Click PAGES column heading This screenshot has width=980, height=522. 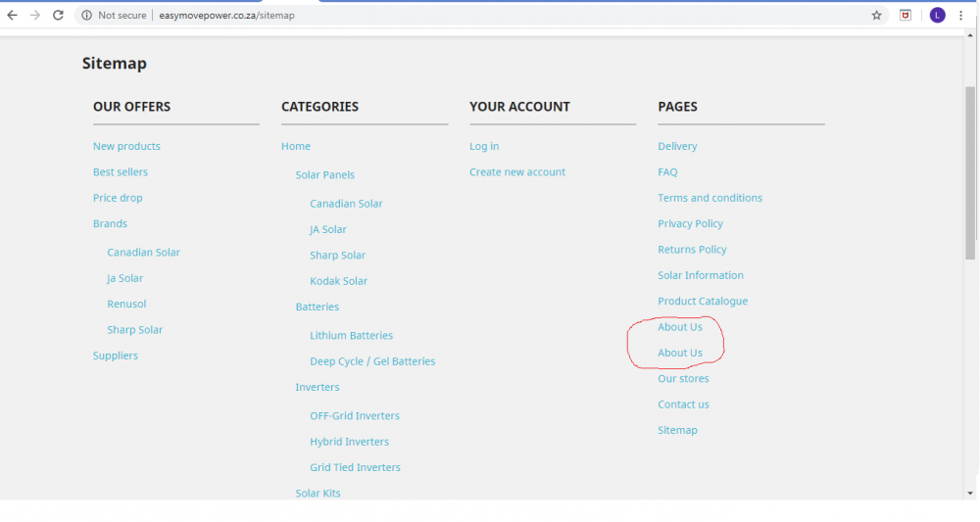pyautogui.click(x=677, y=107)
